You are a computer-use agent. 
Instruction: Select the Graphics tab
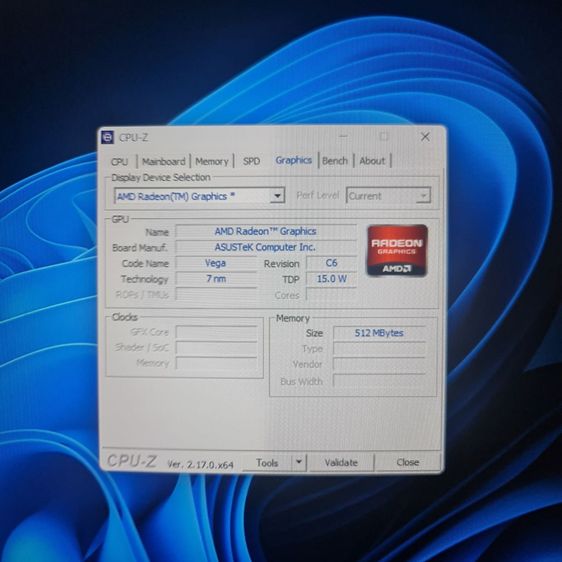point(294,160)
